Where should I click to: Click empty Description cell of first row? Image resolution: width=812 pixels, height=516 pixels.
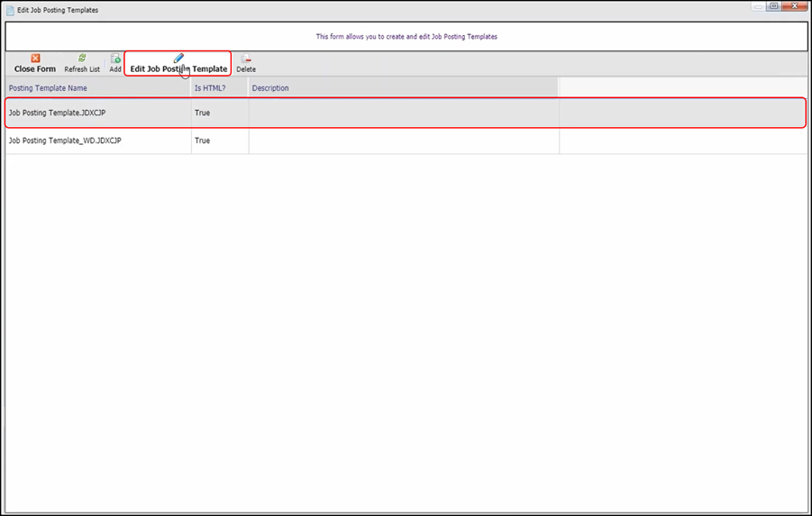click(403, 113)
